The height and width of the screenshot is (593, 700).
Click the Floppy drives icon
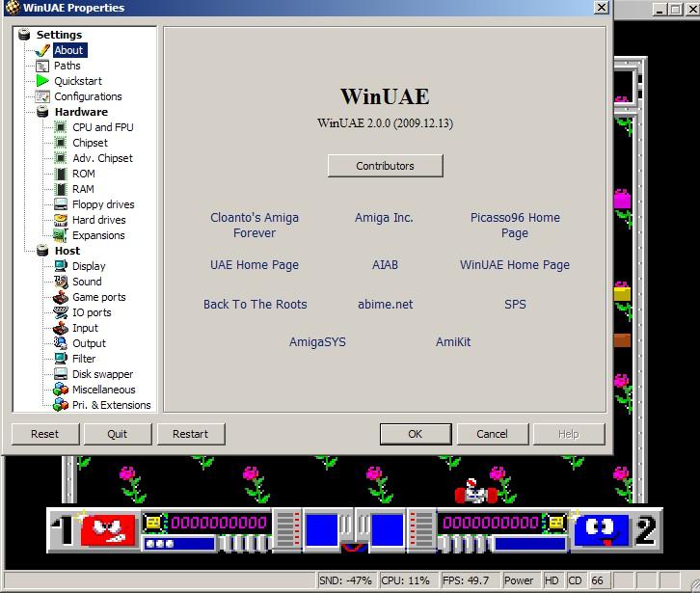61,204
